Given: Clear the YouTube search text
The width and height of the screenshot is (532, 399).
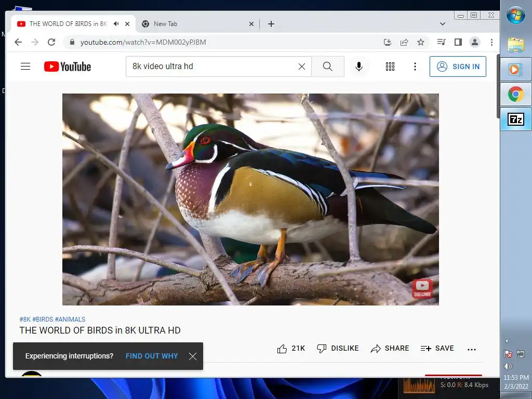Looking at the screenshot, I should point(302,66).
